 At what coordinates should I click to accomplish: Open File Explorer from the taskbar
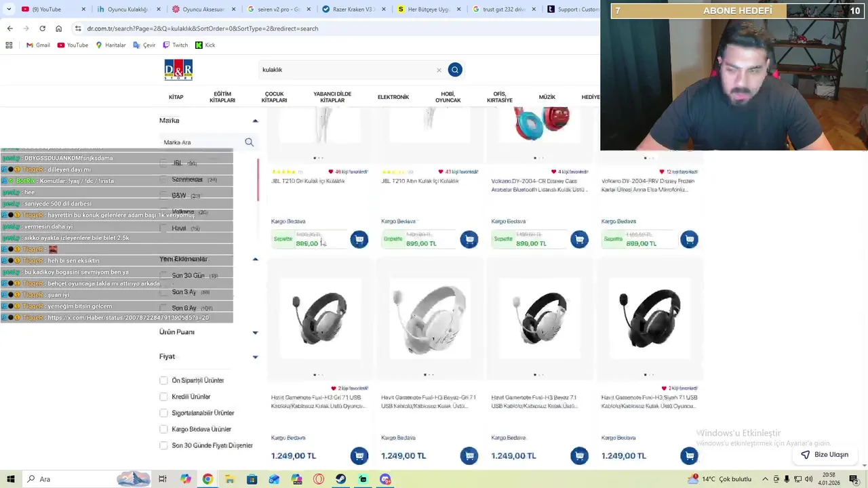229,479
